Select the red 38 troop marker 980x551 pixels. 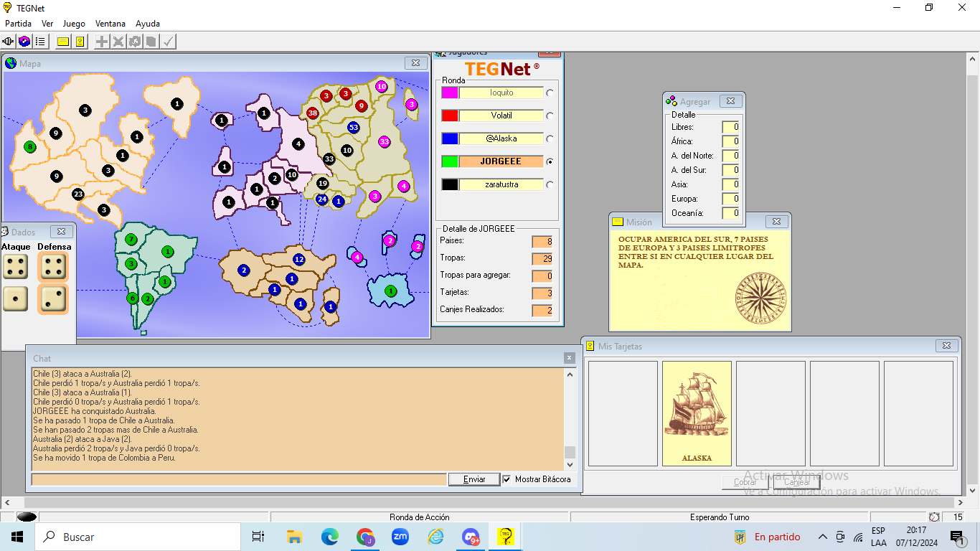tap(313, 113)
